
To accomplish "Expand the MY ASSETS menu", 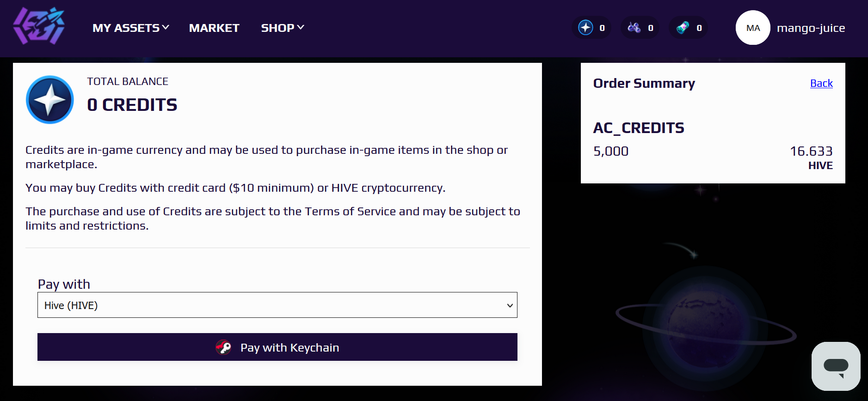I will [x=131, y=28].
